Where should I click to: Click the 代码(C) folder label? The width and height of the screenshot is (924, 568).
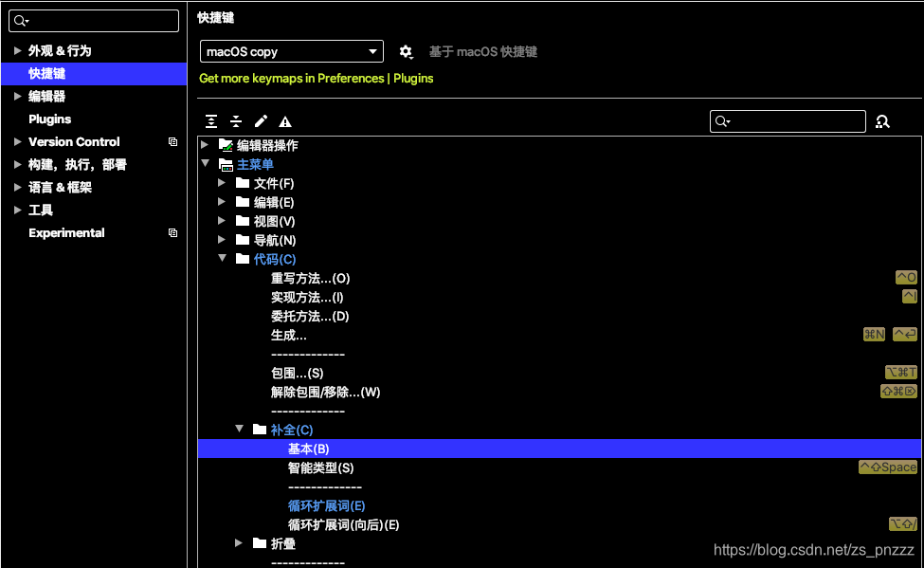275,259
